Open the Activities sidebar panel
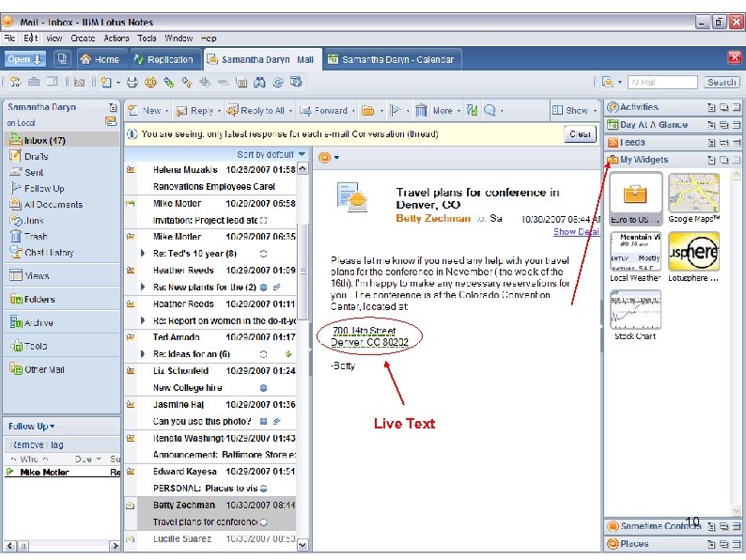 (639, 107)
